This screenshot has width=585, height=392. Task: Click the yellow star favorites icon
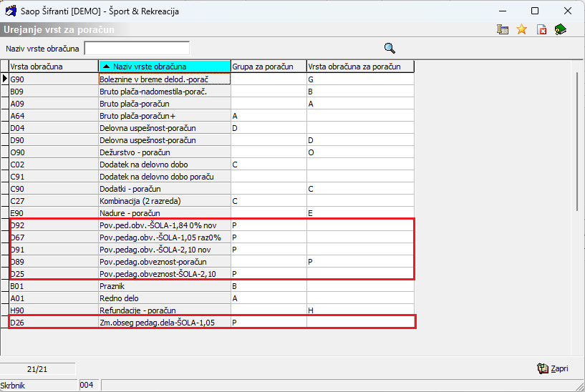click(521, 29)
